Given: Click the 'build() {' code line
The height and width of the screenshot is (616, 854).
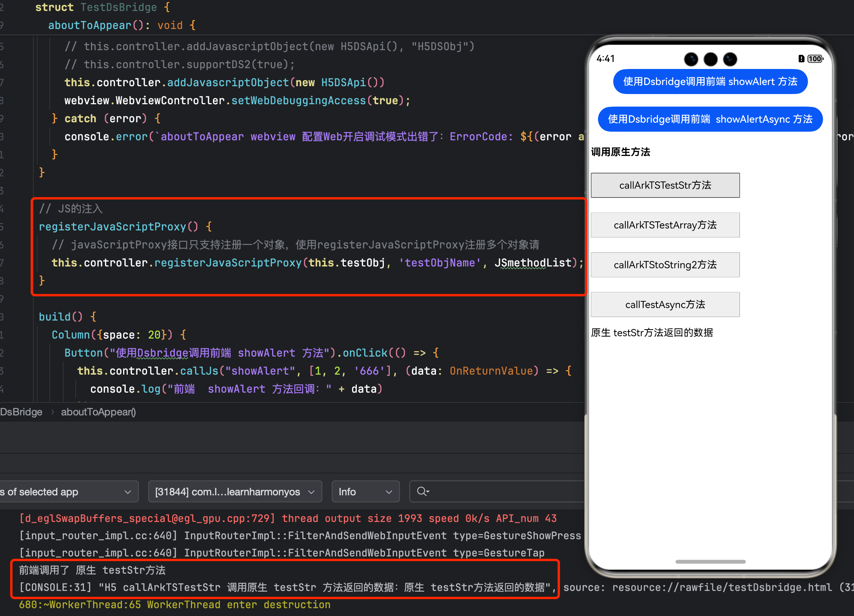Looking at the screenshot, I should 67,317.
